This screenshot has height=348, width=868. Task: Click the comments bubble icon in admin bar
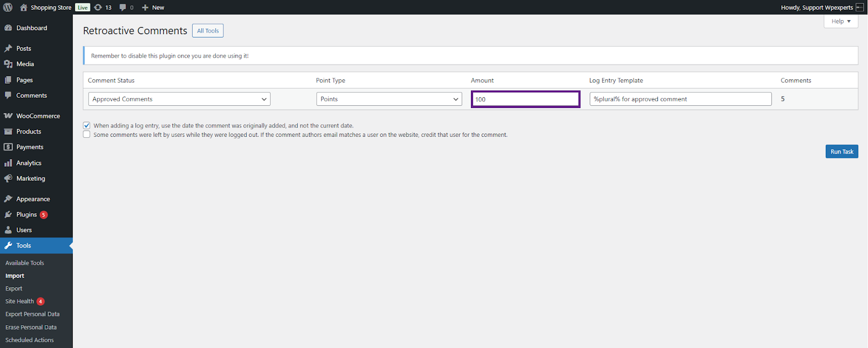pyautogui.click(x=123, y=7)
